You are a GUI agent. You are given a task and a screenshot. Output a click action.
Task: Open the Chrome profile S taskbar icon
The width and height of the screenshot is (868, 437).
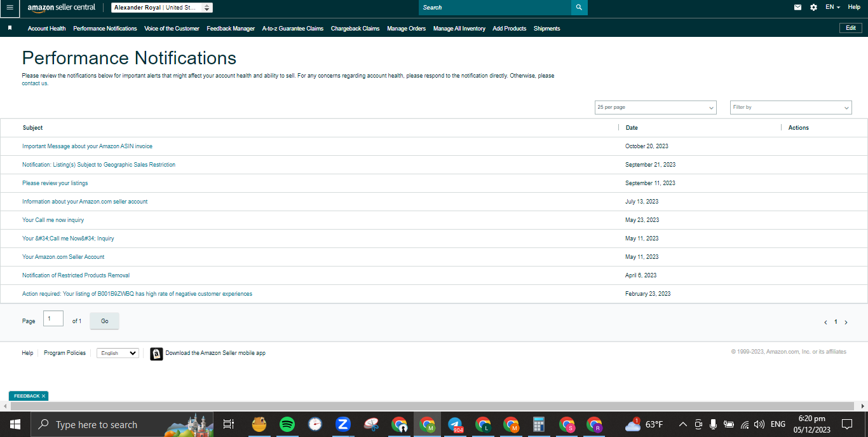tap(567, 424)
